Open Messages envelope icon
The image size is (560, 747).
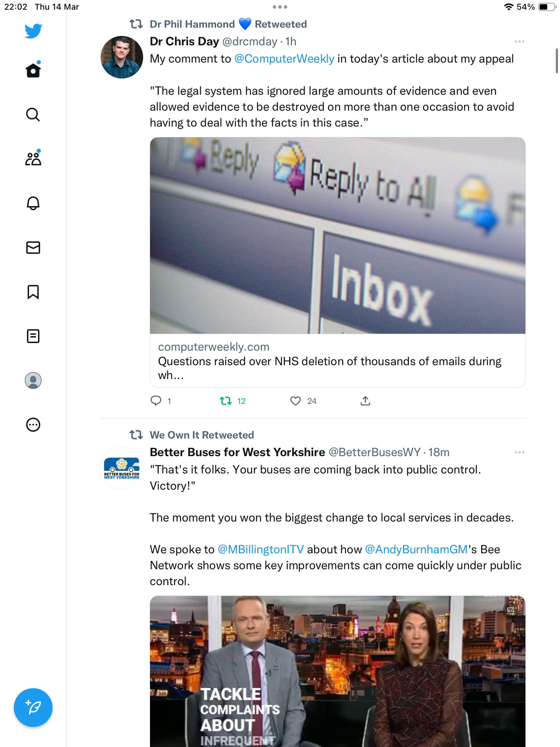click(x=33, y=248)
